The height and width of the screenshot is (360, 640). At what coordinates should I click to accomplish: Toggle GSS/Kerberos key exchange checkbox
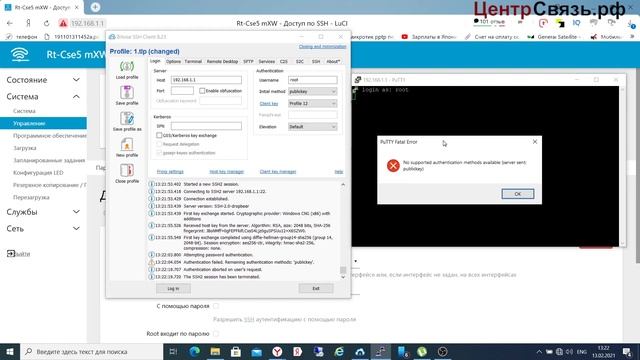pyautogui.click(x=159, y=135)
